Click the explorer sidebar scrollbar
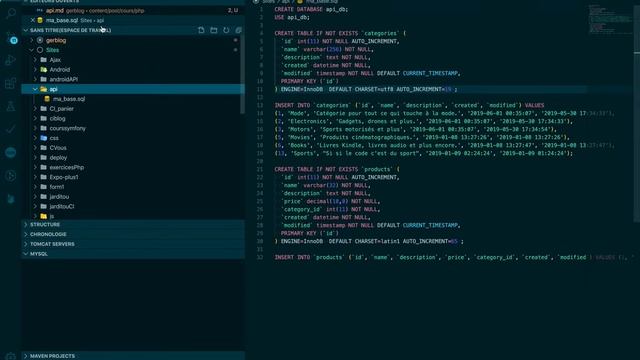This screenshot has width=640, height=360. pos(242,73)
